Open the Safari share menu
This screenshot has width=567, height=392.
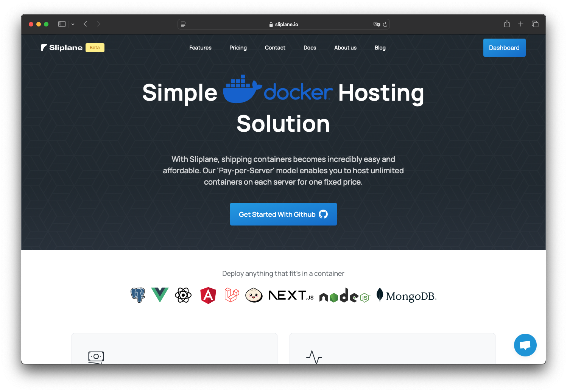[x=507, y=24]
